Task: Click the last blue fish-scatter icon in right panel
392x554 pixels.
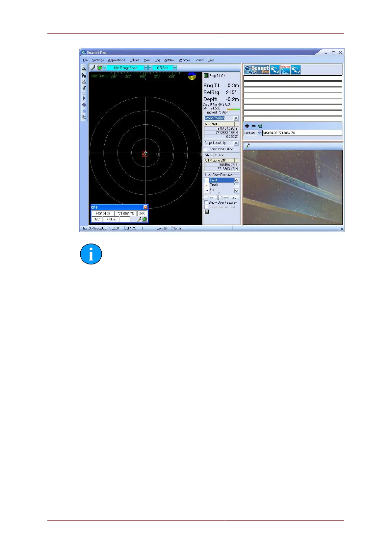Action: coord(296,69)
